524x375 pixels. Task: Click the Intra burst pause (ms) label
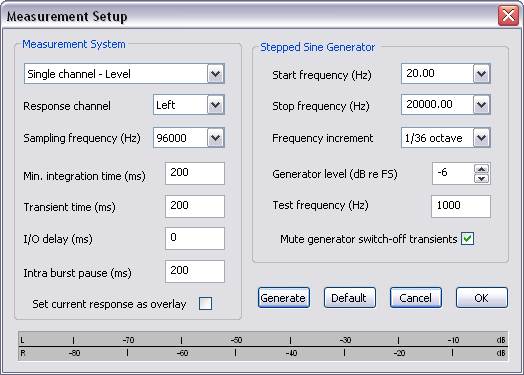pos(78,273)
